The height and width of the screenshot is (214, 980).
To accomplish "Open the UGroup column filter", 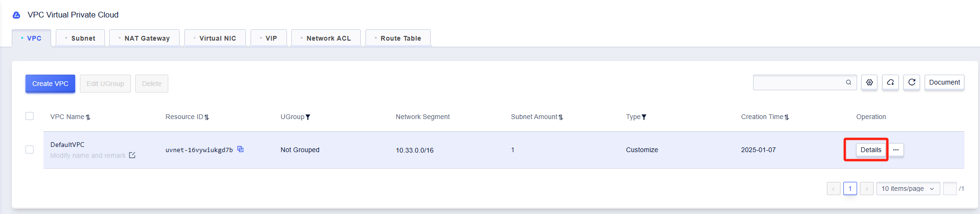I will click(x=308, y=117).
